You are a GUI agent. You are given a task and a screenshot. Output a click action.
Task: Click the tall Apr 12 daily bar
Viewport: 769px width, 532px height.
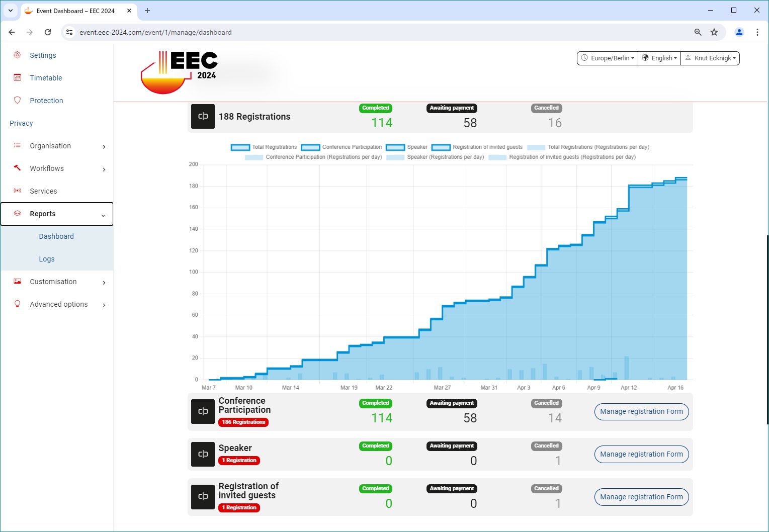click(x=626, y=368)
